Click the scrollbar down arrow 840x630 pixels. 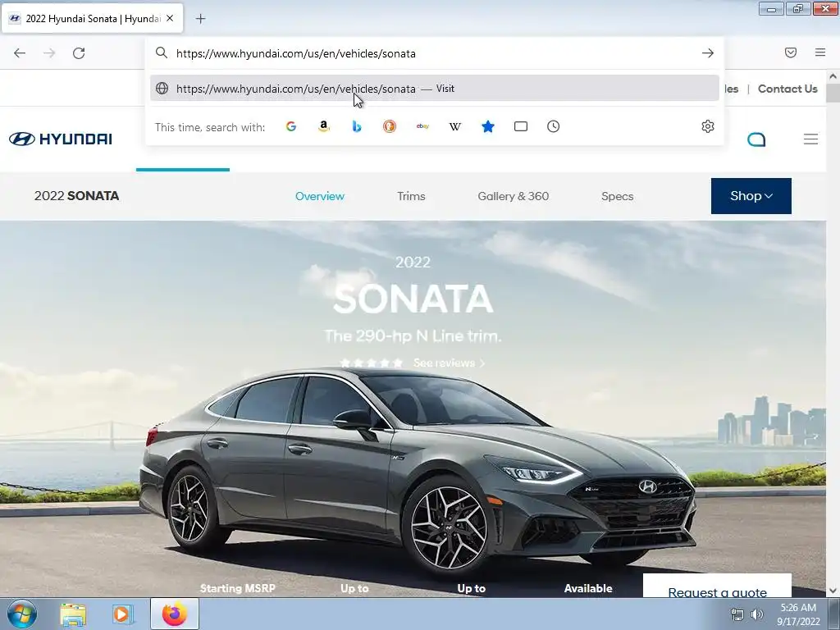(x=833, y=591)
